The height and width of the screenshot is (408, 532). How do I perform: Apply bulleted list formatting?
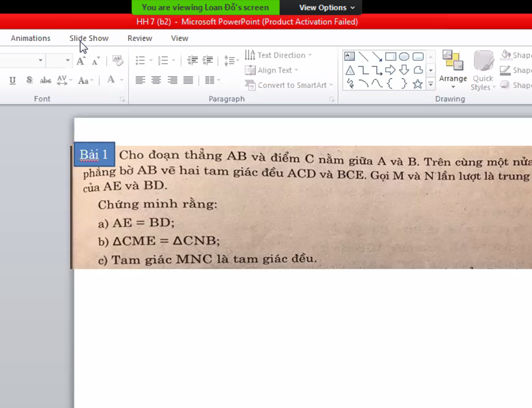[140, 61]
